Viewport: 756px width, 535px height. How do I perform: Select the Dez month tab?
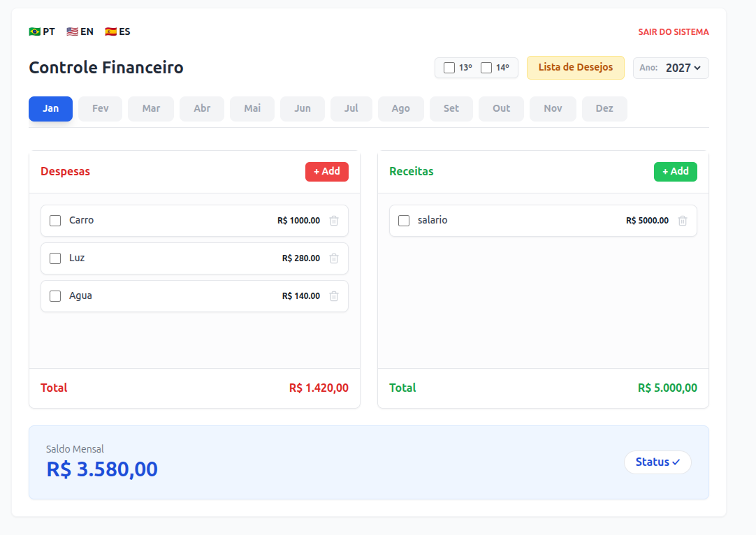point(604,108)
